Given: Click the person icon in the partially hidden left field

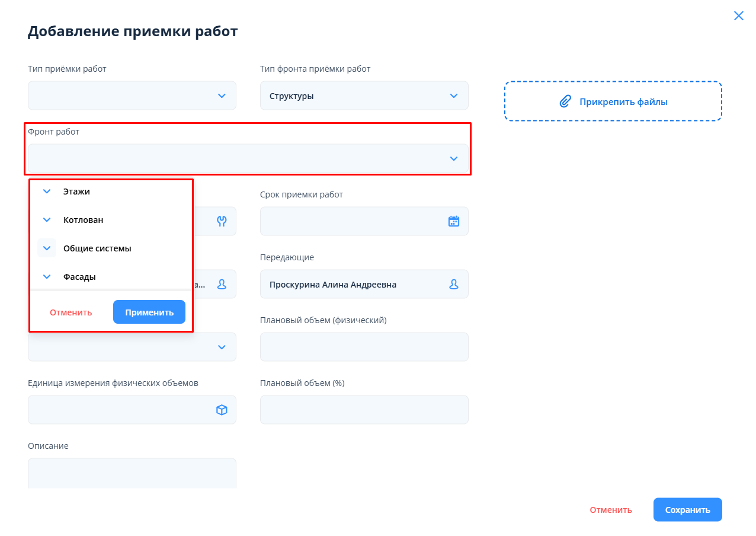Looking at the screenshot, I should (222, 285).
